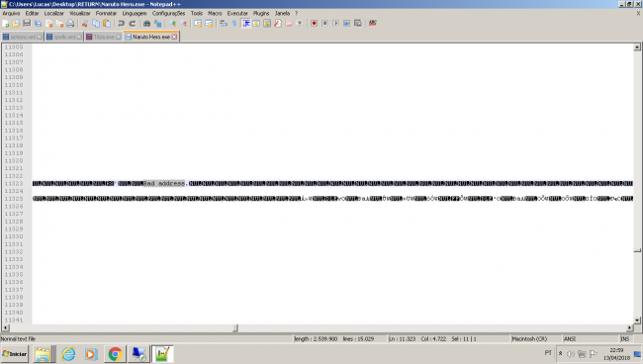Start macro recording with the red dot

click(x=314, y=24)
